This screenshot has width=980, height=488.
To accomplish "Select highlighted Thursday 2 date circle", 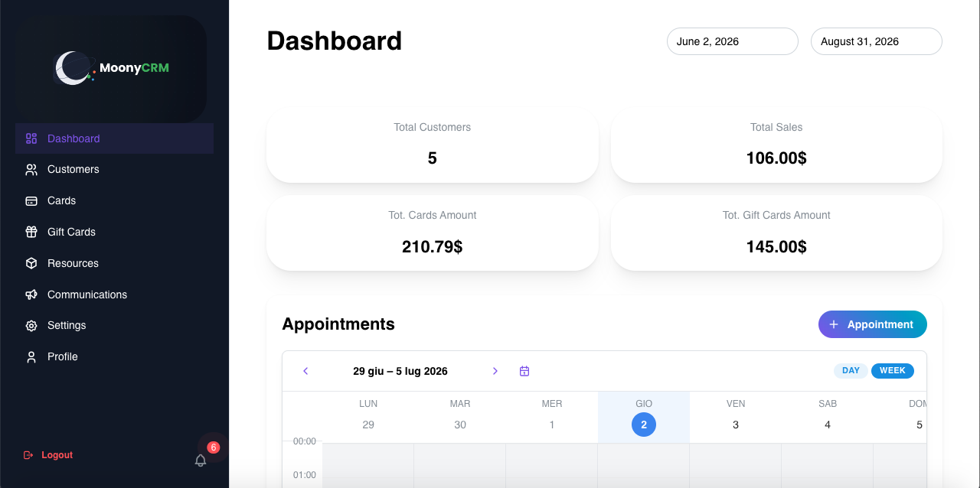I will (x=644, y=425).
